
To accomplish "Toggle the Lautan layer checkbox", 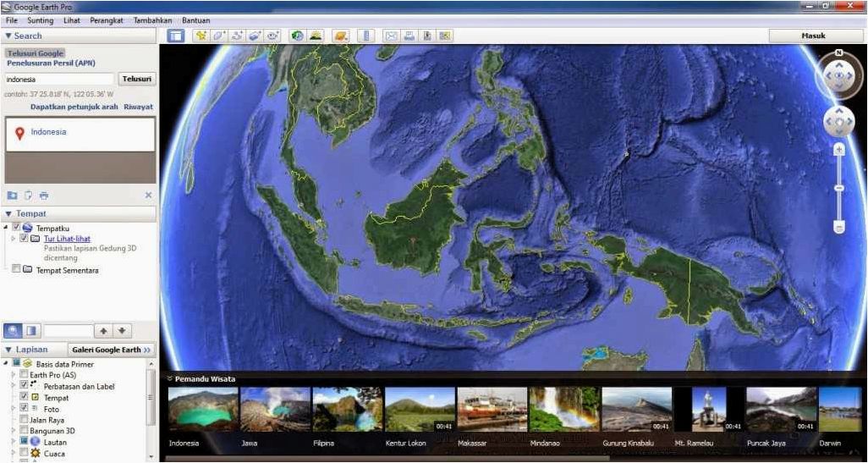I will pyautogui.click(x=23, y=441).
